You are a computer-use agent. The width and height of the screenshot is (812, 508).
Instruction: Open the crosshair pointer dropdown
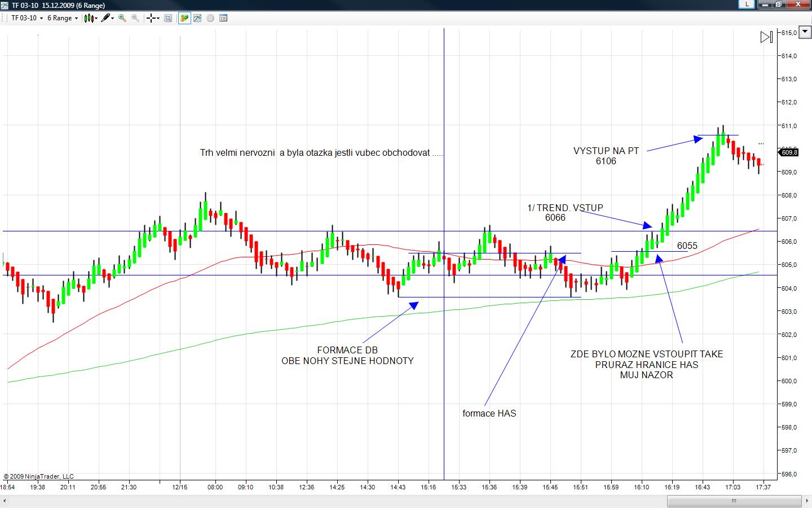(x=153, y=18)
